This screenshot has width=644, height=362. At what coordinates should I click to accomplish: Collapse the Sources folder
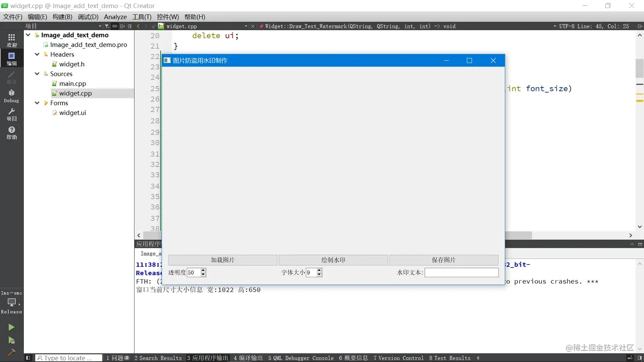click(x=37, y=74)
